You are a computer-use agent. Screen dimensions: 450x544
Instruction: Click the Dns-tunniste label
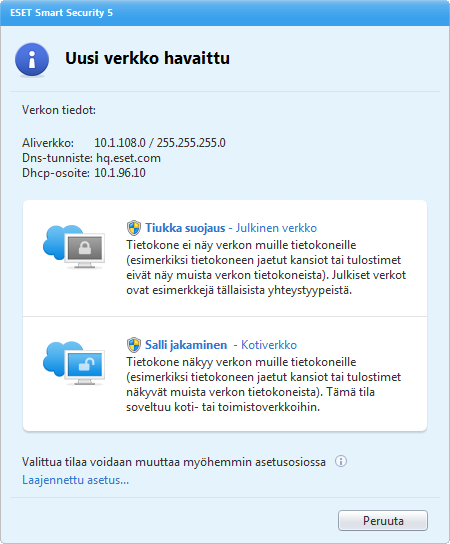pos(57,158)
